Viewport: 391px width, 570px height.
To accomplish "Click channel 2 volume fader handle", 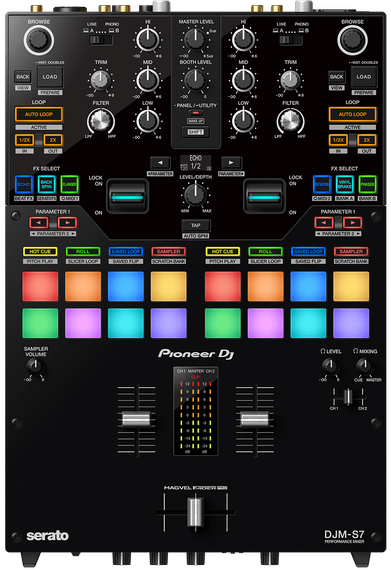I will coord(255,419).
